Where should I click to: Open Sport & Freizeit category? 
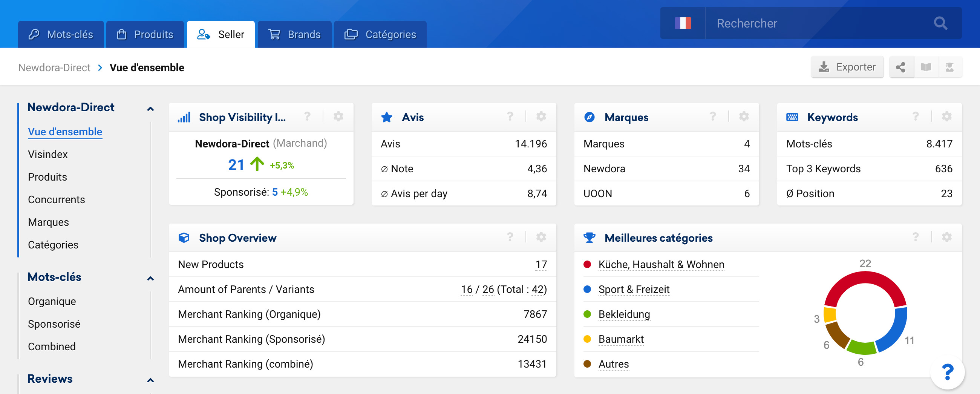tap(634, 289)
